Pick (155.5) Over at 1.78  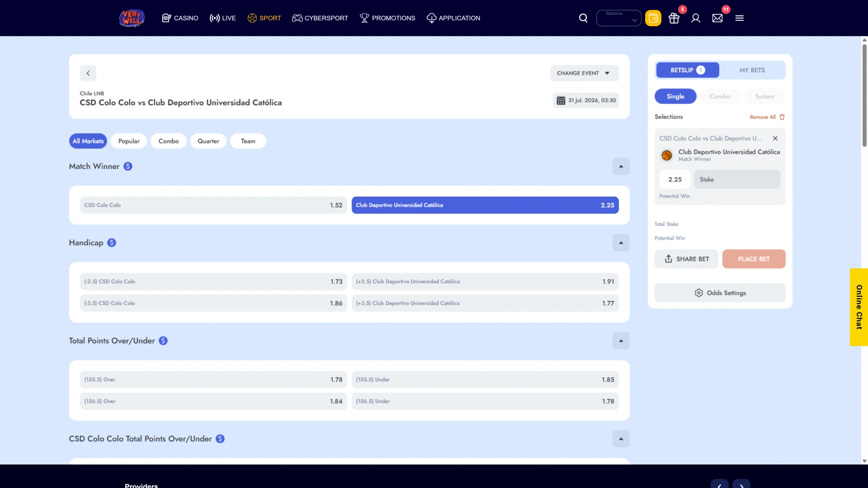[213, 380]
